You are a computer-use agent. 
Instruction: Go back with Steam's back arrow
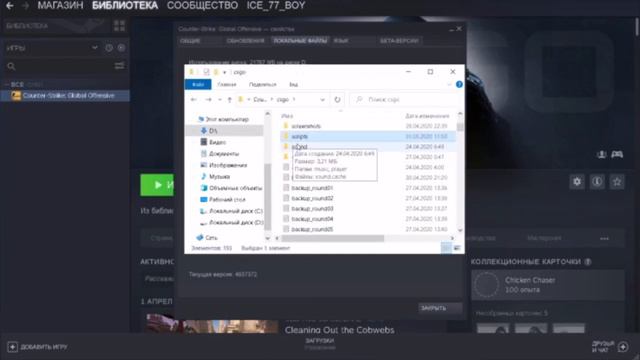pyautogui.click(x=9, y=6)
